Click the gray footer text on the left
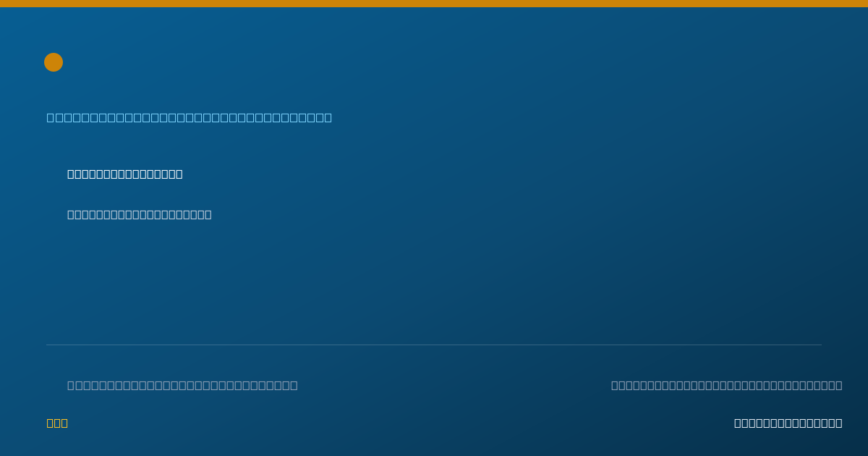Screen dimensions: 868x456 point(182,385)
